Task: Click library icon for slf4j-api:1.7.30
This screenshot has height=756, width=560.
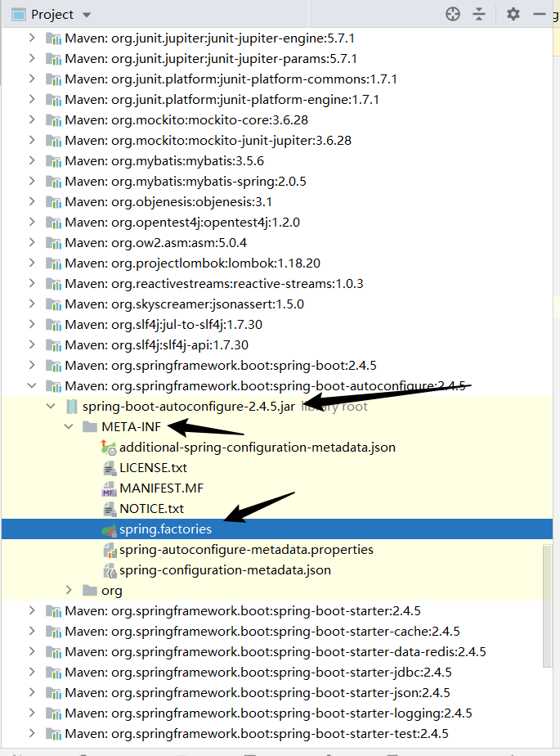Action: point(53,345)
